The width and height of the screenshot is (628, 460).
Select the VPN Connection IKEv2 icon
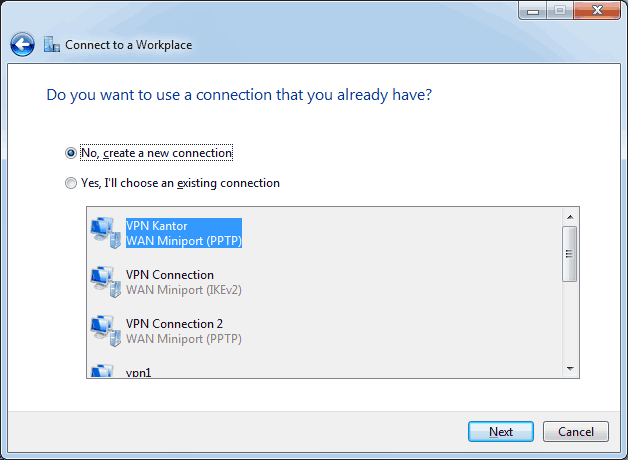coord(105,282)
